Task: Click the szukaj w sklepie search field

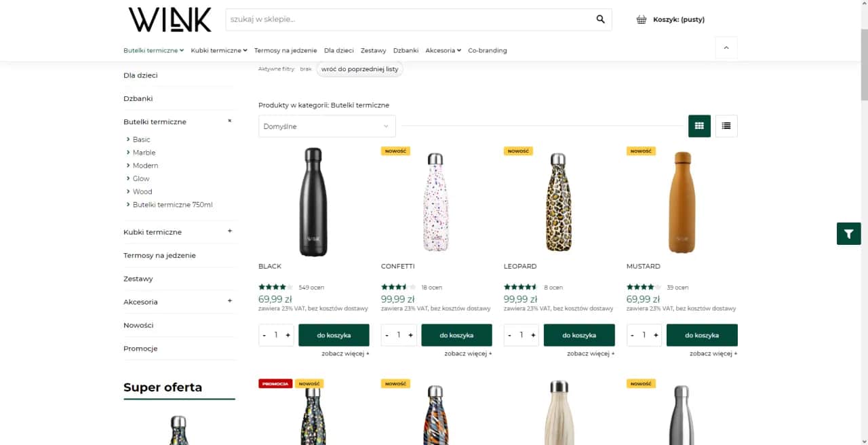Action: coord(407,19)
